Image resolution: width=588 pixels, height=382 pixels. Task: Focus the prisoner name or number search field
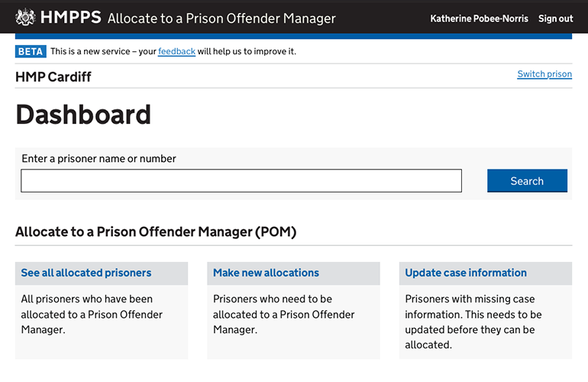[x=241, y=181]
